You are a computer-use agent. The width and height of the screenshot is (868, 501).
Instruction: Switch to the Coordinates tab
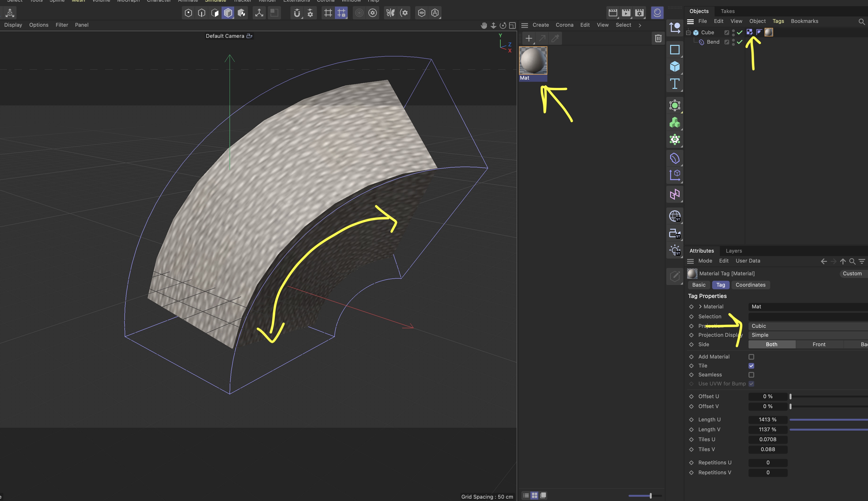click(750, 285)
